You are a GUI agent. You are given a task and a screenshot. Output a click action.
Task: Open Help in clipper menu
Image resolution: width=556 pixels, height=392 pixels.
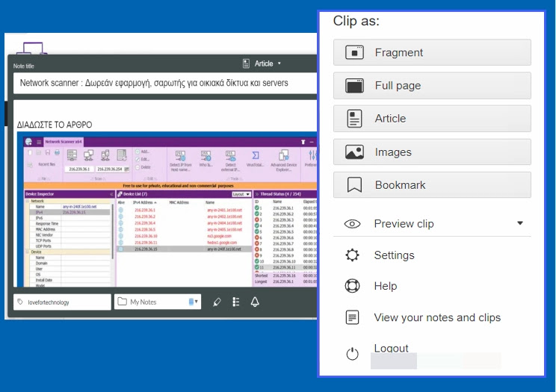[386, 286]
